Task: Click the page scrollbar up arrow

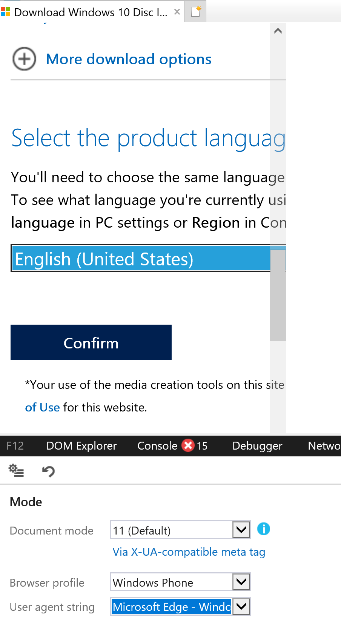Action: click(x=278, y=31)
